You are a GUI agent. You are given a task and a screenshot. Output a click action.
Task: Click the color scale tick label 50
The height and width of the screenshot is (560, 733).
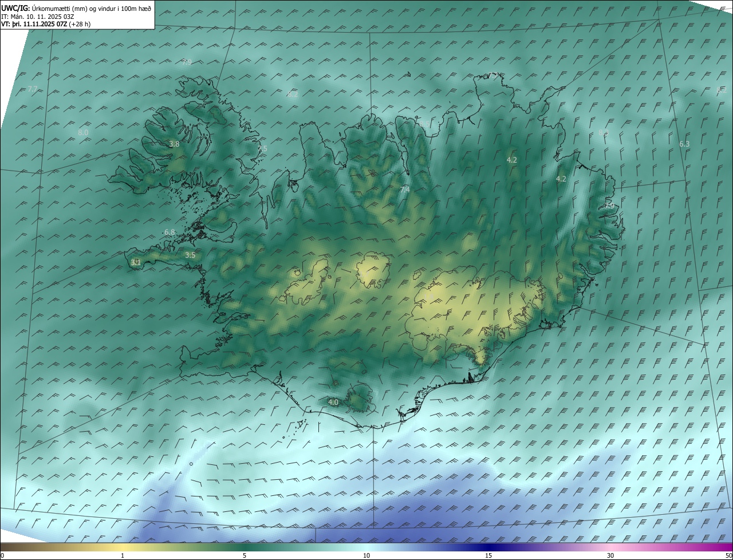pos(728,556)
